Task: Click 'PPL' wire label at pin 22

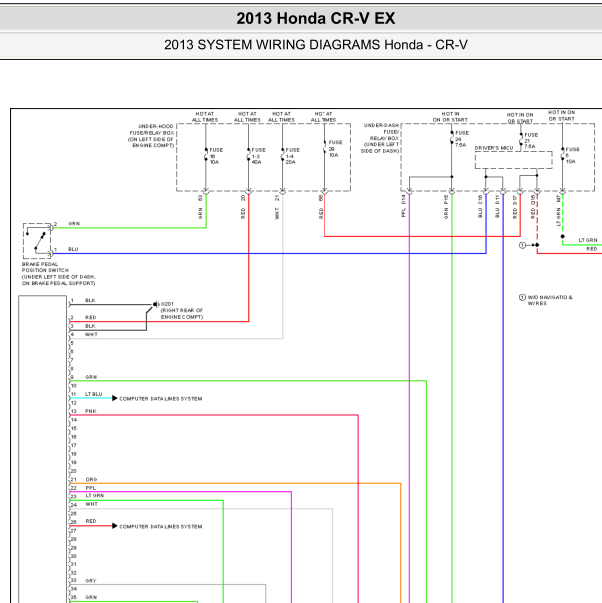Action: click(90, 488)
